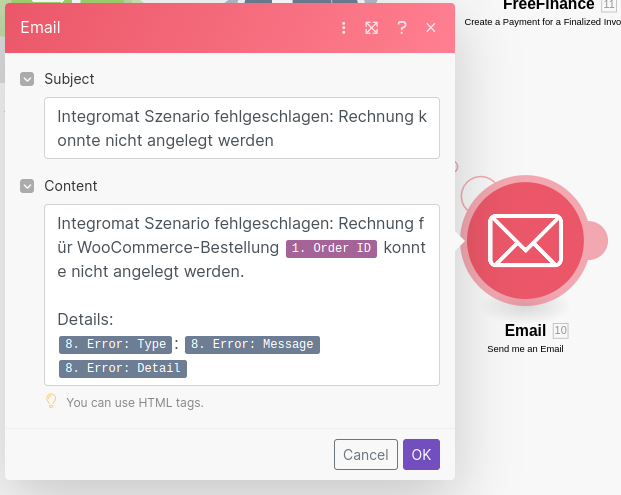The height and width of the screenshot is (495, 621).
Task: Open help via the question mark icon
Action: [x=402, y=28]
